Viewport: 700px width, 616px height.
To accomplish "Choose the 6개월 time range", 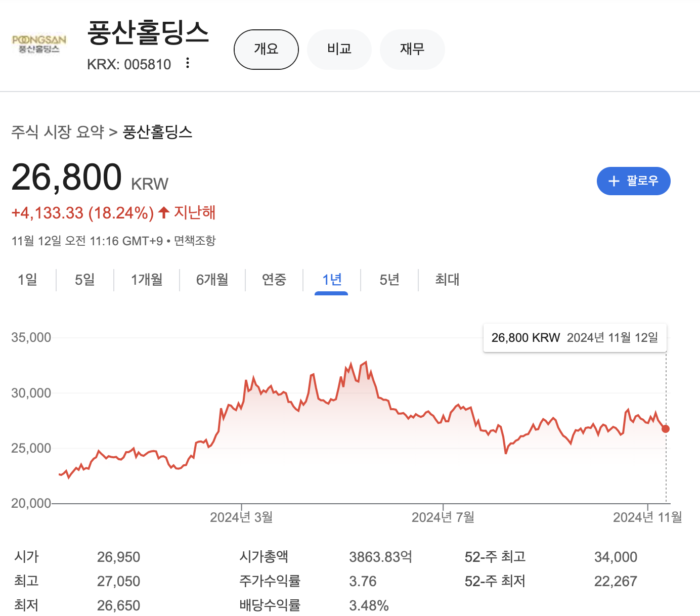I will (x=212, y=279).
